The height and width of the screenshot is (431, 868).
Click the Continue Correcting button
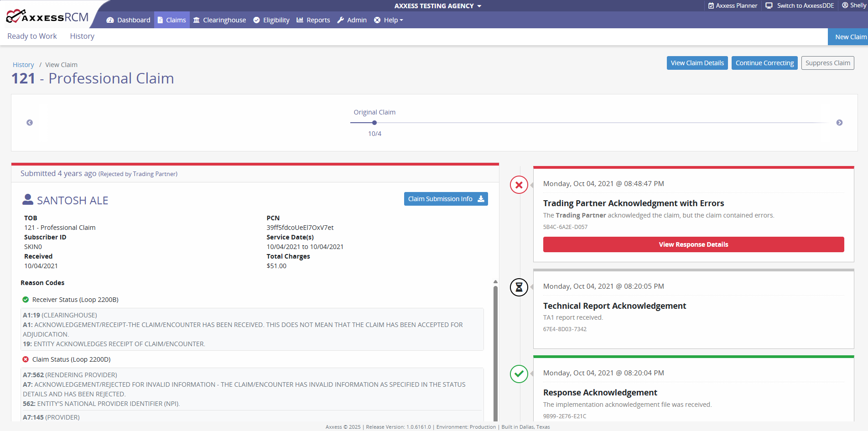click(764, 63)
